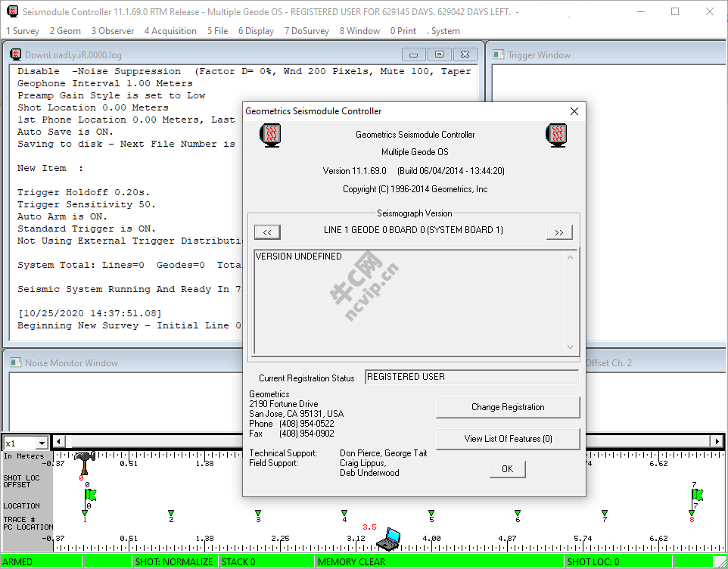
Task: Click the green flag at location 7
Action: [698, 495]
